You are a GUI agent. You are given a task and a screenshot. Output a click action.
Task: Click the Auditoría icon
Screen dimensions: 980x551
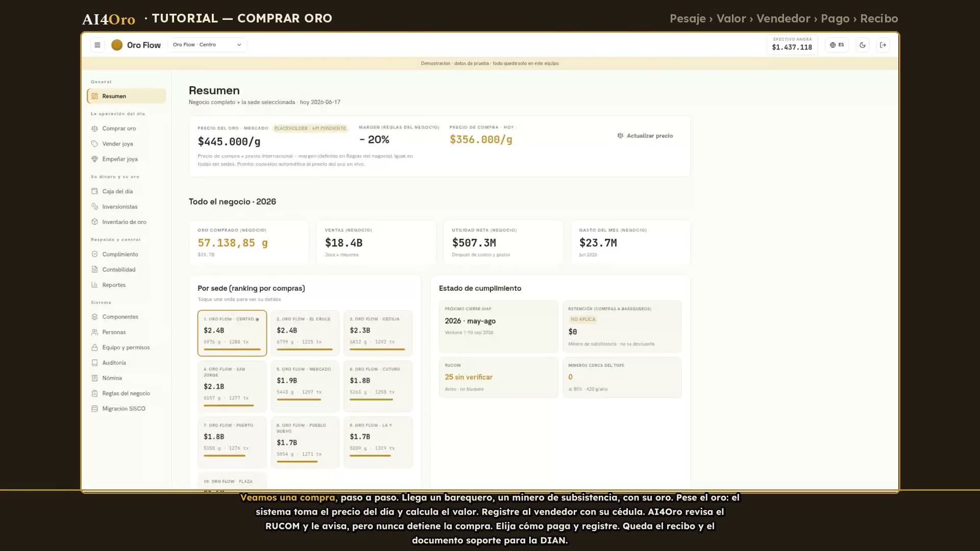(x=94, y=363)
